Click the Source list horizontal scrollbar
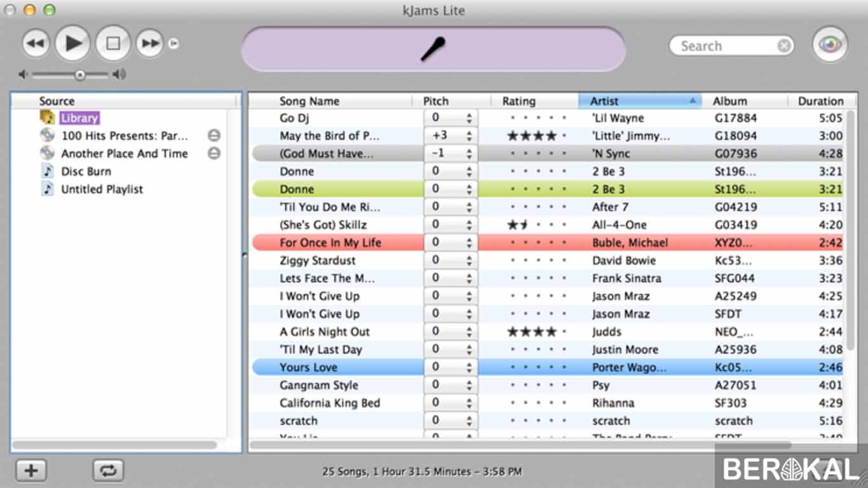Screen dimensions: 868x488 [114, 445]
